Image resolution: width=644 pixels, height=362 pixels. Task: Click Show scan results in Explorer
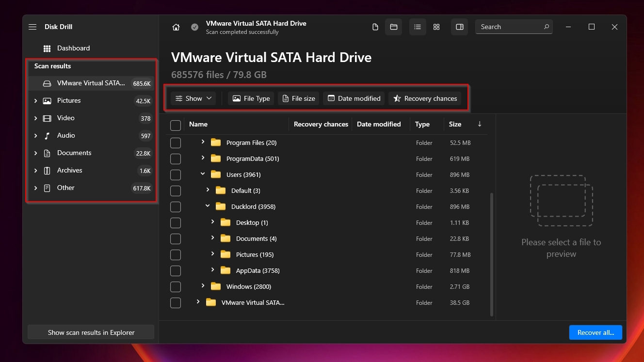pyautogui.click(x=91, y=332)
